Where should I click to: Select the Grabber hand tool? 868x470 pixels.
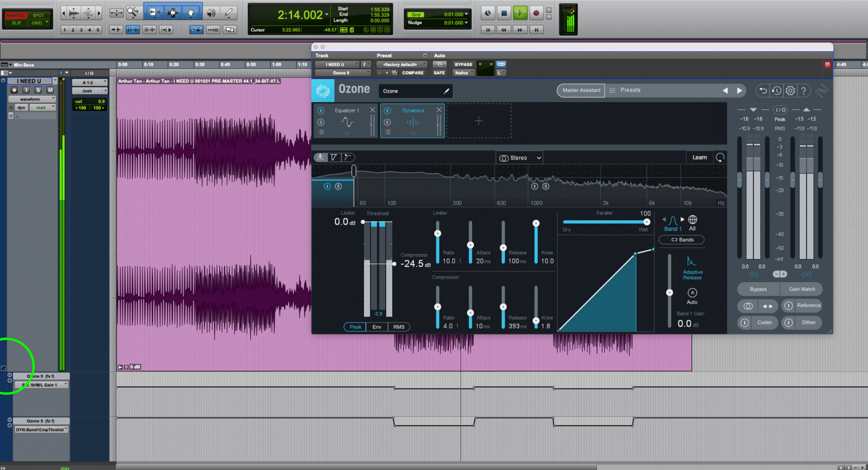191,13
